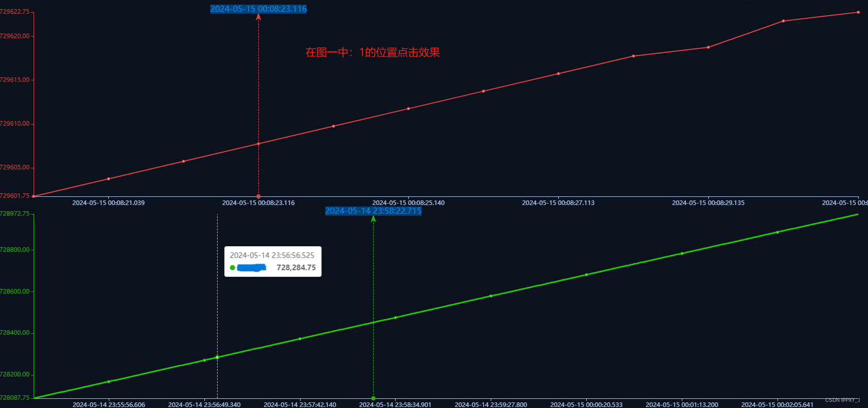The image size is (868, 408).
Task: Click x-axis label 2024-05-15 00:01:13.200
Action: tap(682, 405)
